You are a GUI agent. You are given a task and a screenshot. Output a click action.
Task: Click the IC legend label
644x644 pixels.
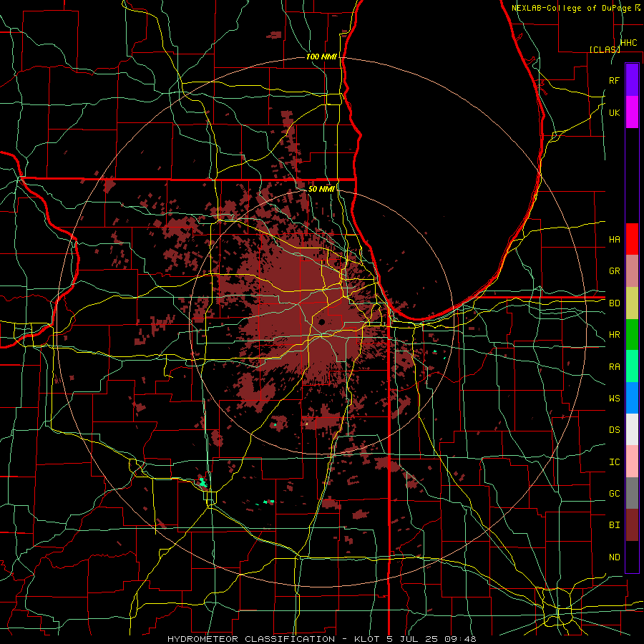614,462
